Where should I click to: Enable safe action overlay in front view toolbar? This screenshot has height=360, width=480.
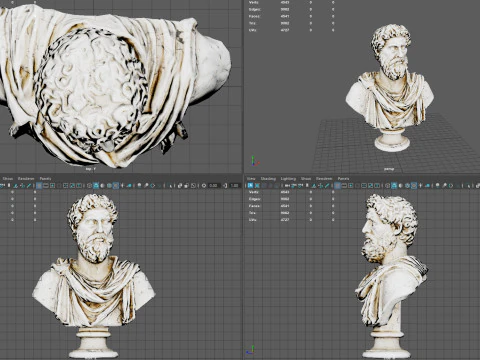pos(72,185)
